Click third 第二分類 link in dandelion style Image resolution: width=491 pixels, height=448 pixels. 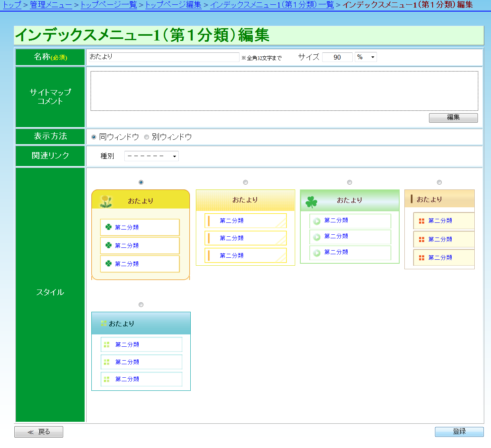point(127,264)
